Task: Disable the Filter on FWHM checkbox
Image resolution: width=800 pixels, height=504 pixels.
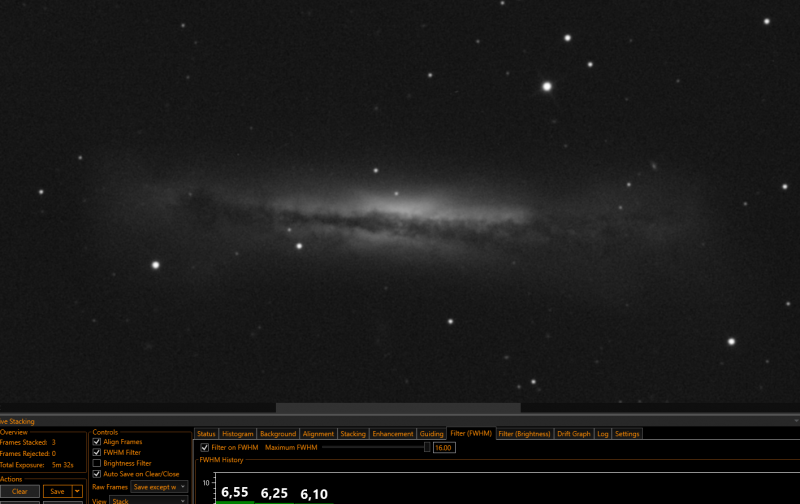Action: click(x=205, y=447)
